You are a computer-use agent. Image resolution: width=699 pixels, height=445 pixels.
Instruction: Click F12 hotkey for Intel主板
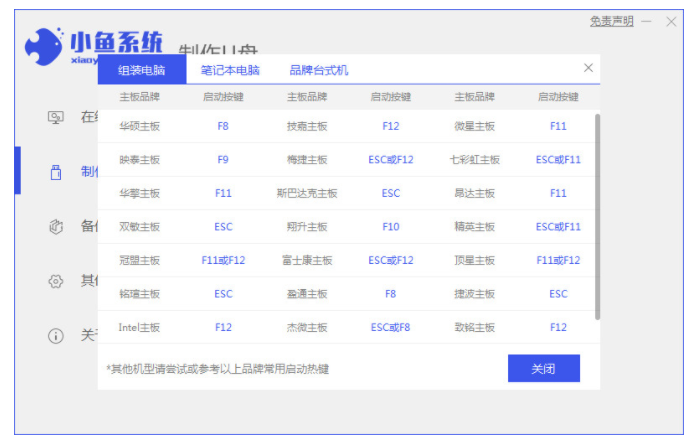coord(223,327)
